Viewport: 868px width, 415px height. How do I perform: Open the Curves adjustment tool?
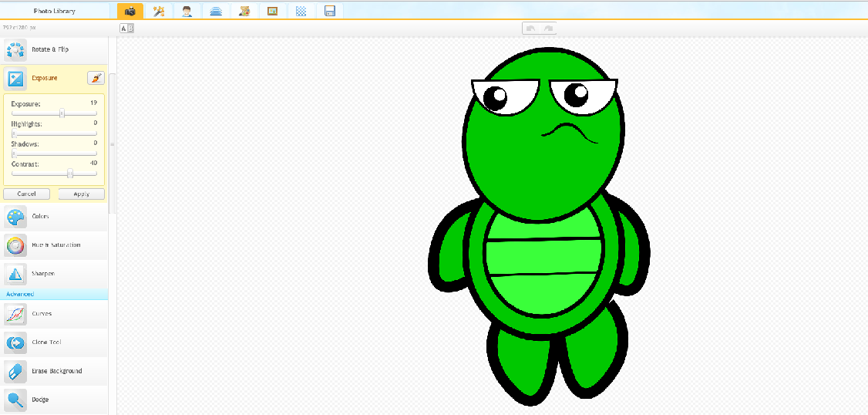click(x=15, y=314)
